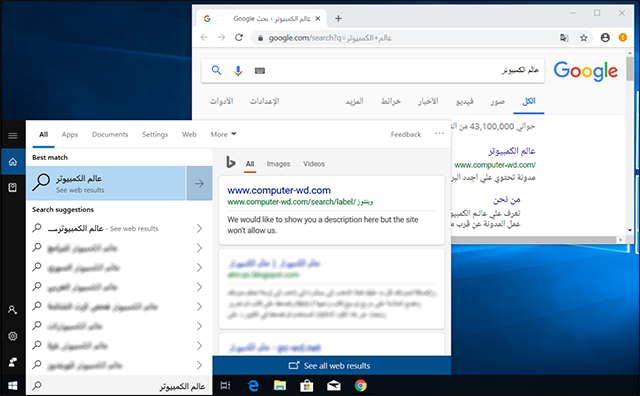640x396 pixels.
Task: Switch to the Settings search tab
Action: (x=155, y=134)
